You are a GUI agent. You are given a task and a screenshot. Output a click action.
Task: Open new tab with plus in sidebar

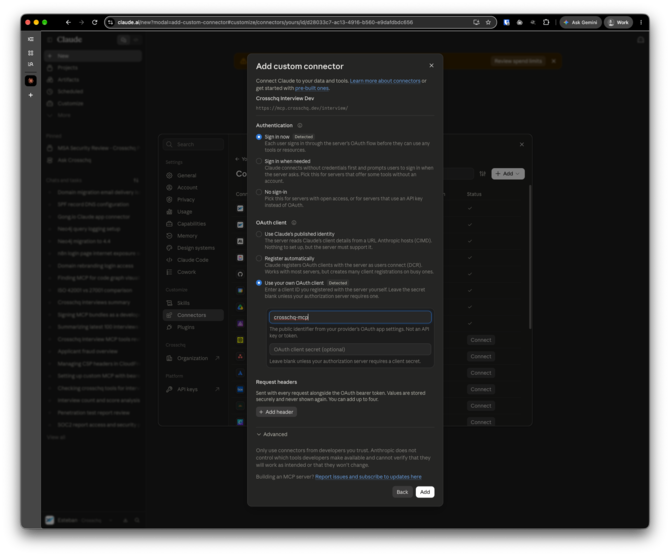pyautogui.click(x=31, y=95)
